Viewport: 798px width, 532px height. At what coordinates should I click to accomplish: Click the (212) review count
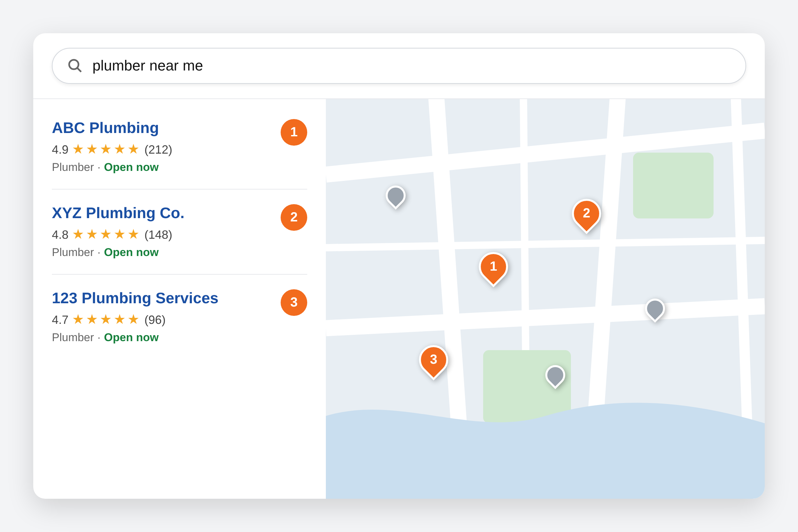(x=158, y=150)
